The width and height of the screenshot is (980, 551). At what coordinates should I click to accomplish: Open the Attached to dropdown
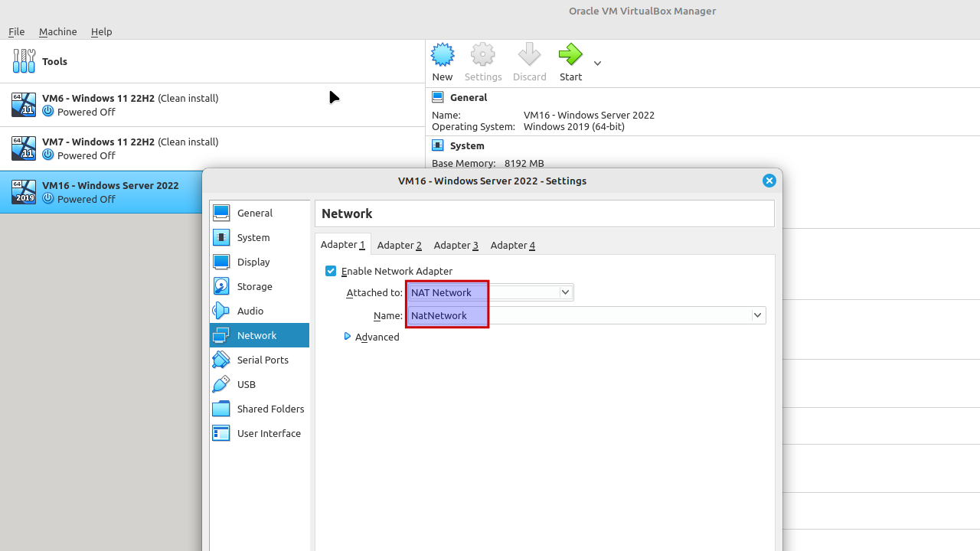point(490,292)
